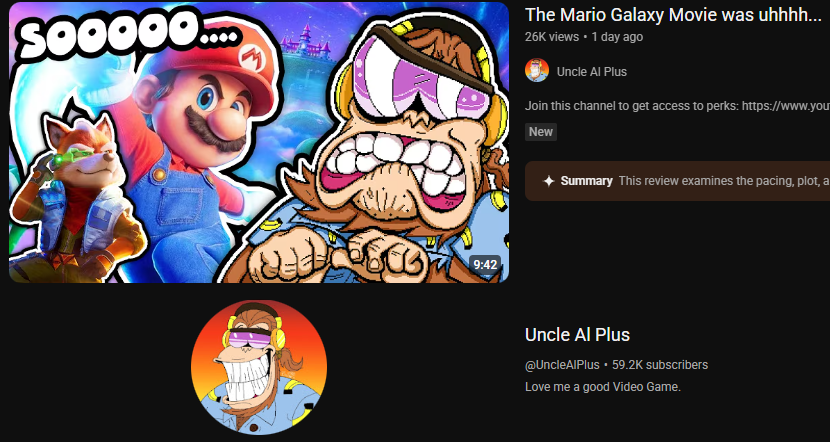
Task: Expand the AI Summary box
Action: coord(678,181)
